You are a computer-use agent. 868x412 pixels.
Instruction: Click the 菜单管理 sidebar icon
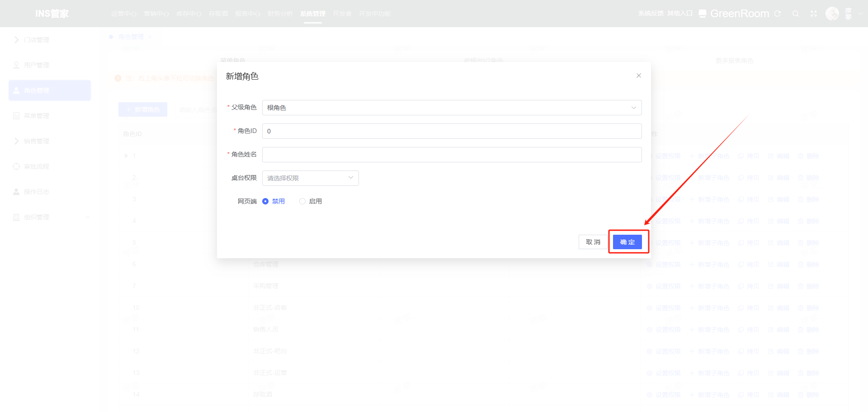click(16, 116)
